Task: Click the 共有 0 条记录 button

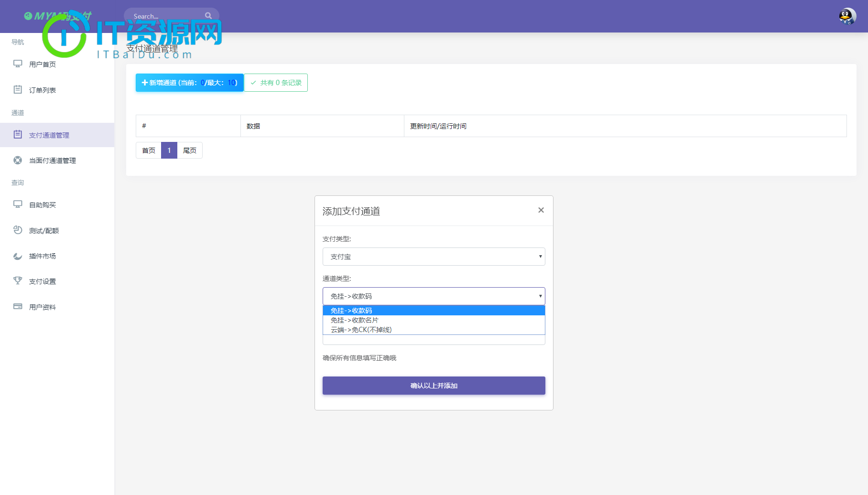Action: point(276,83)
